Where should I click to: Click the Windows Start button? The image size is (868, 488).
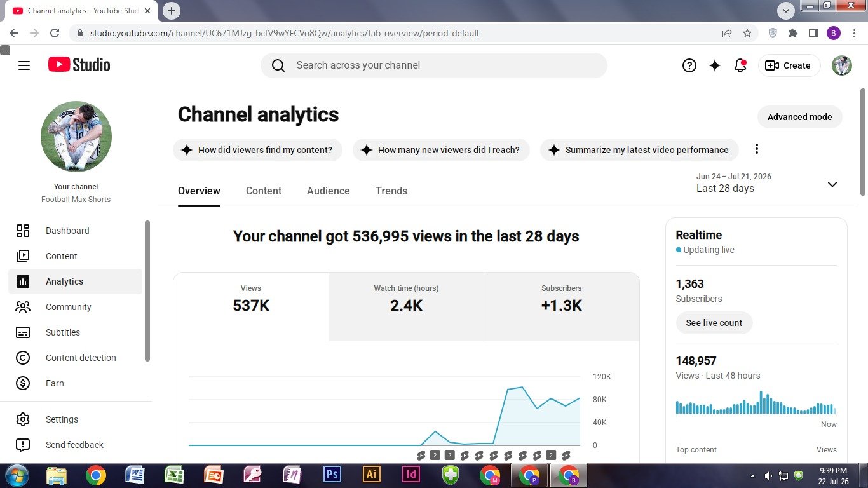click(x=17, y=475)
